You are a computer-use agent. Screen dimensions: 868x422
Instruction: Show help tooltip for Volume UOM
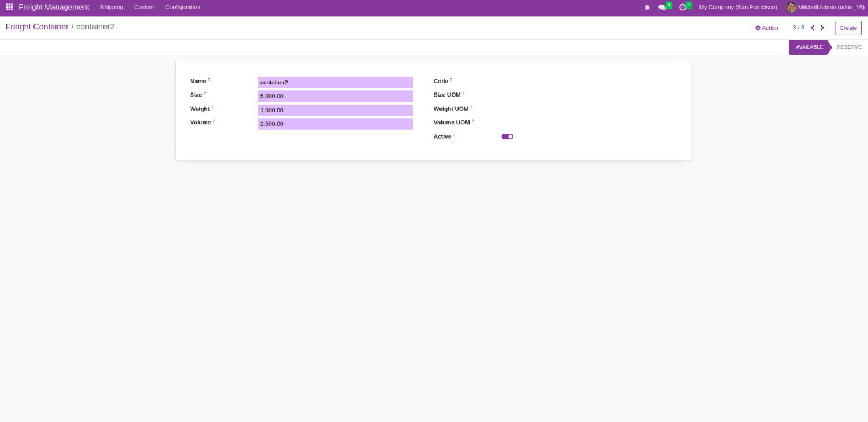click(472, 121)
